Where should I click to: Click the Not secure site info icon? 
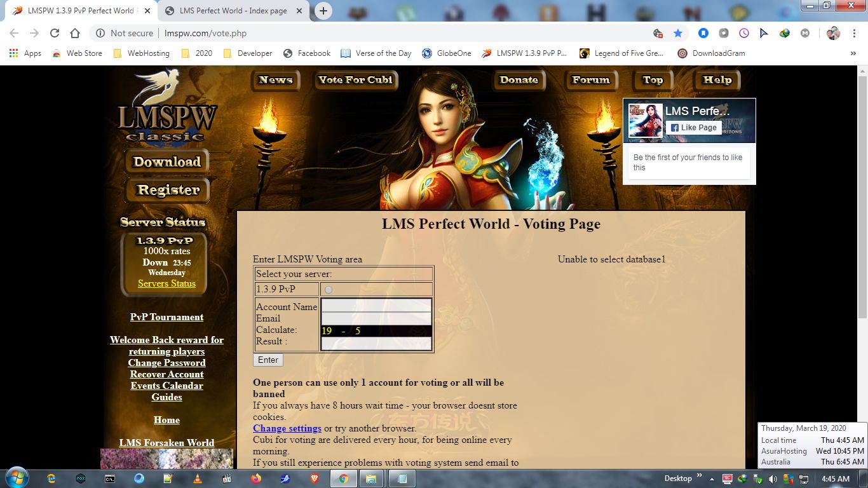[x=100, y=33]
